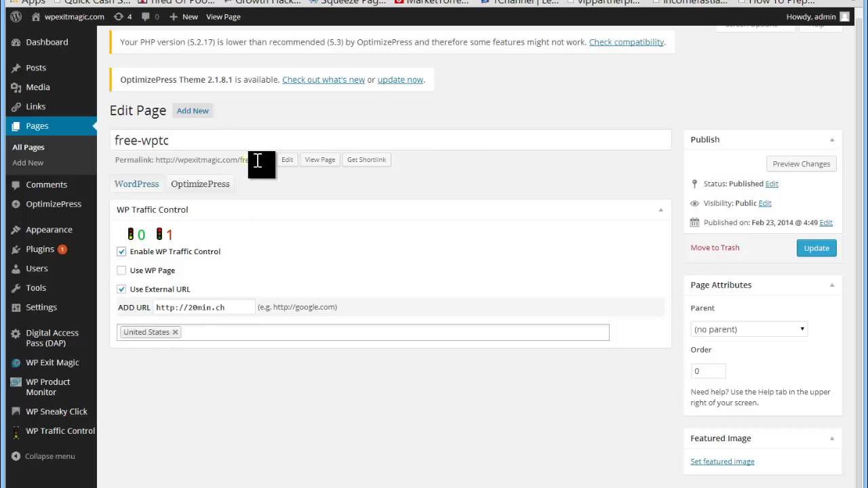This screenshot has height=488, width=868.
Task: Check the Use WP Page checkbox
Action: (x=121, y=270)
